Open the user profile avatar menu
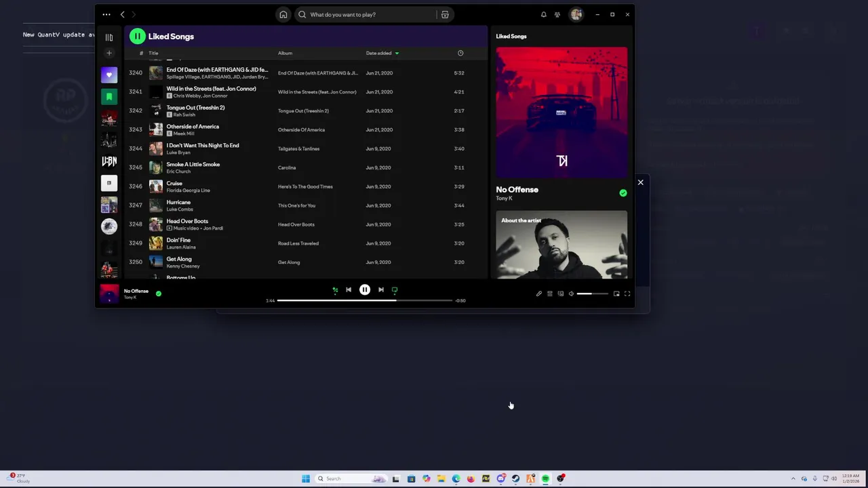 click(576, 14)
